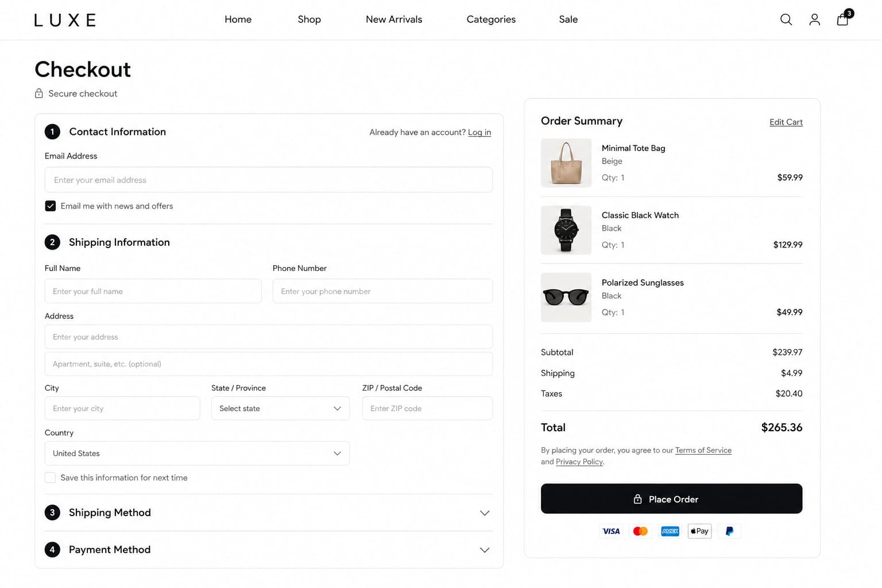The height and width of the screenshot is (588, 882).
Task: Click the LUXE logo
Action: click(65, 20)
